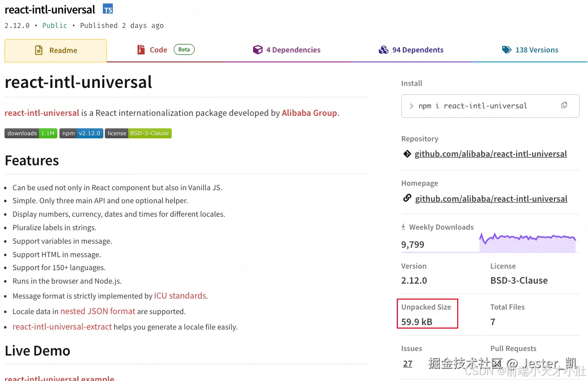Click the box icon on the Dependencies tab
The width and height of the screenshot is (588, 381).
(x=258, y=49)
